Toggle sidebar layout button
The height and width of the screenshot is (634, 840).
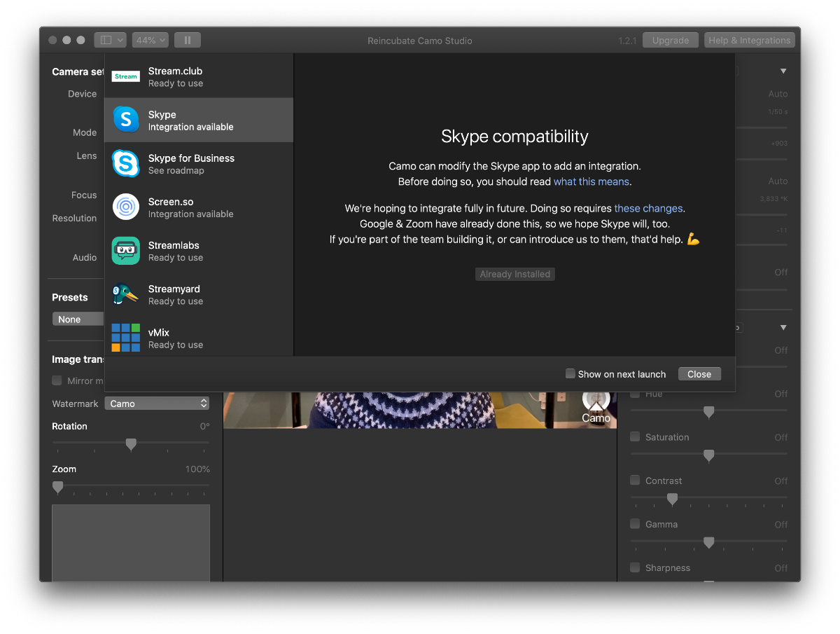coord(111,40)
